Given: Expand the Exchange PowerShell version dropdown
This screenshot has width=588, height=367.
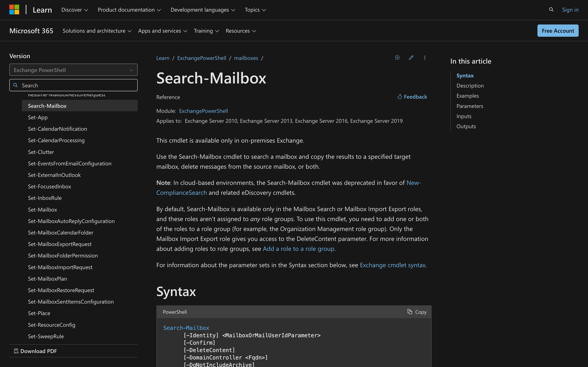Looking at the screenshot, I should click(73, 70).
